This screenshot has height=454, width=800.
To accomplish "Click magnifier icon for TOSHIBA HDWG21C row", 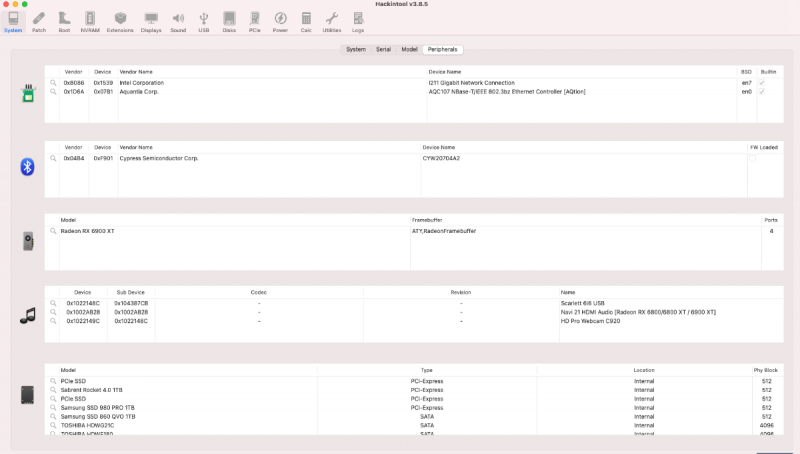I will (x=53, y=425).
